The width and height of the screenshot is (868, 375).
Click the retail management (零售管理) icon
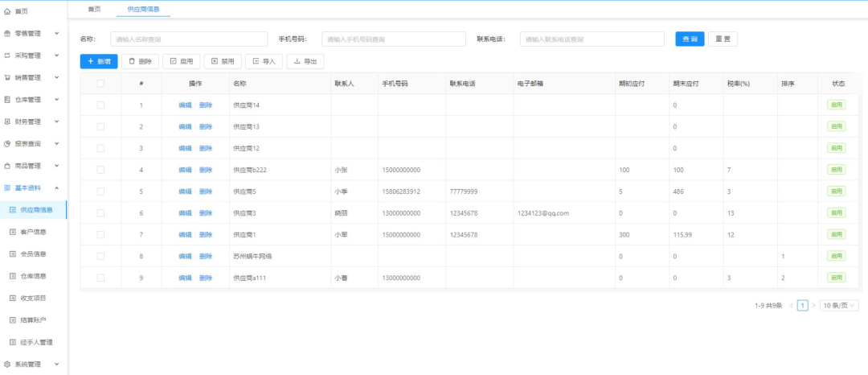coord(7,34)
